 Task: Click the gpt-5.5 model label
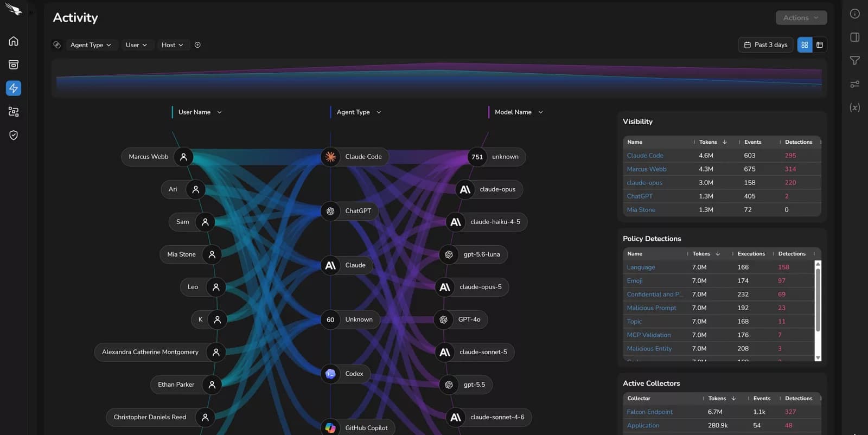pos(474,385)
